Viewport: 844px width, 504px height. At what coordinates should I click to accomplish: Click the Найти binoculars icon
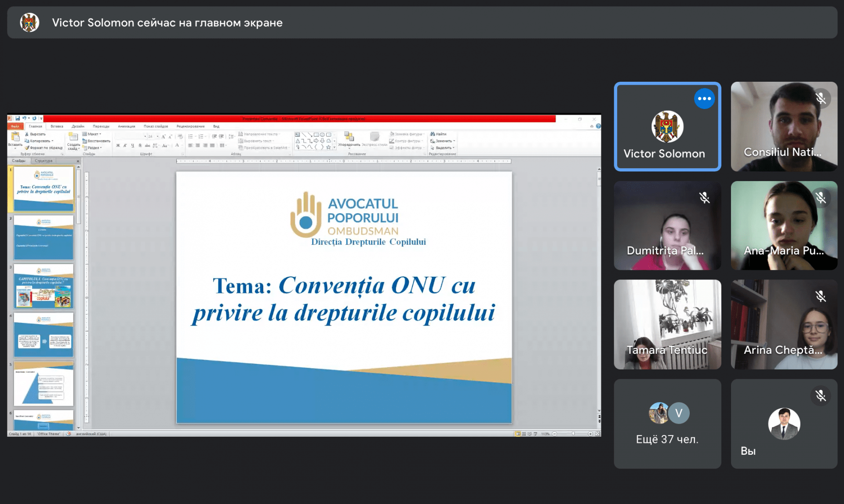[x=433, y=134]
